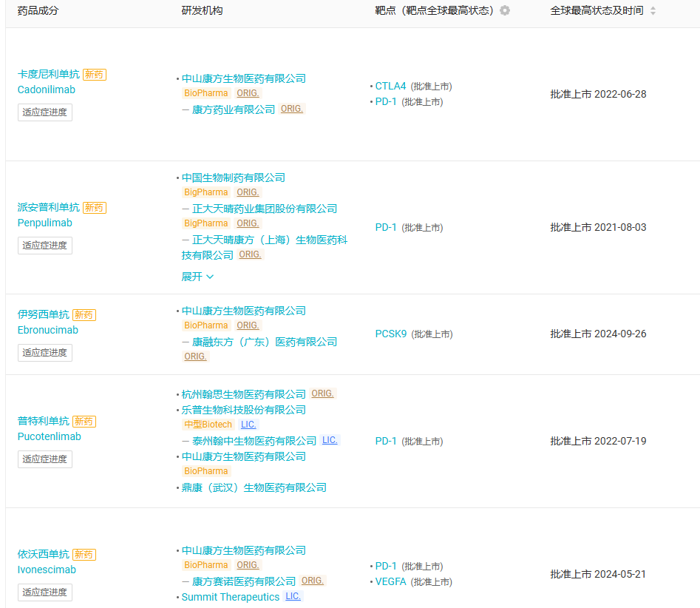Open PD-1 target in Cadonilimab row
This screenshot has width=700, height=608.
point(386,101)
